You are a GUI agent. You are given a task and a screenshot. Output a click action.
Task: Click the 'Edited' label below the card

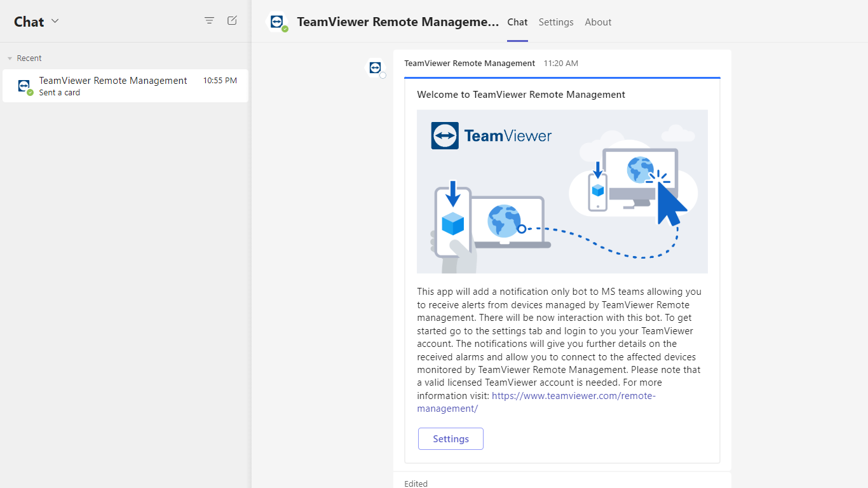(416, 484)
